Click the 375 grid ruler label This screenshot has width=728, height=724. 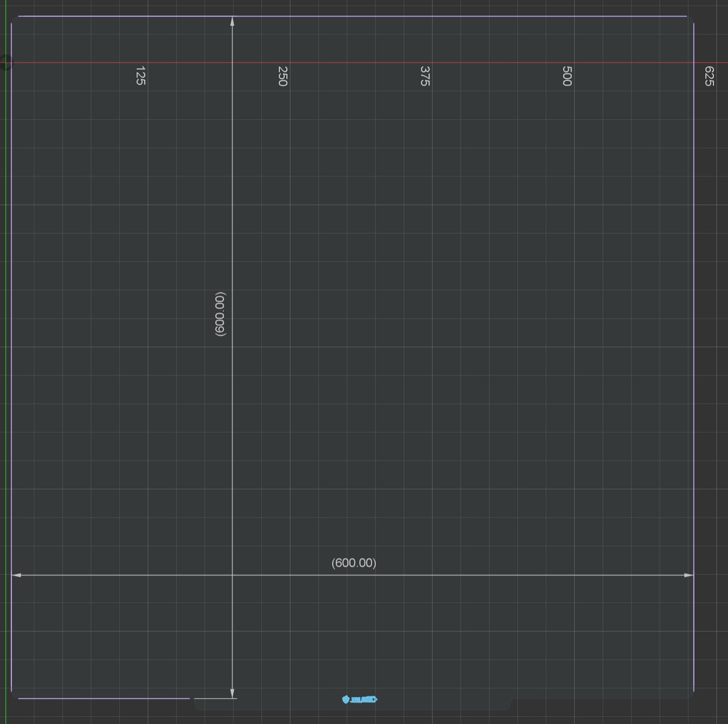tap(425, 76)
